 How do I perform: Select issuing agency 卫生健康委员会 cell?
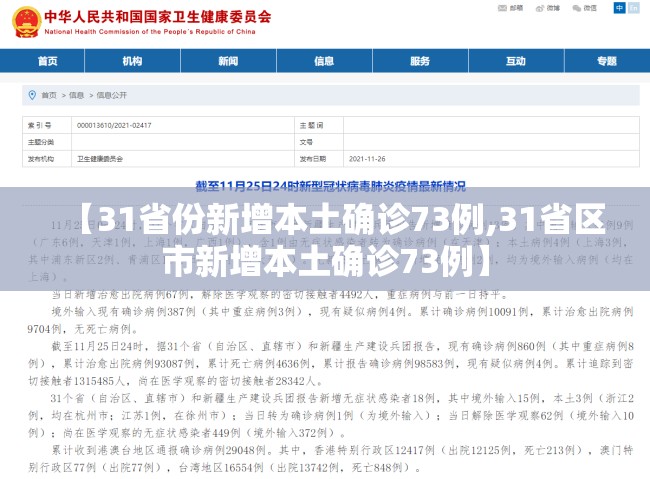click(x=183, y=159)
